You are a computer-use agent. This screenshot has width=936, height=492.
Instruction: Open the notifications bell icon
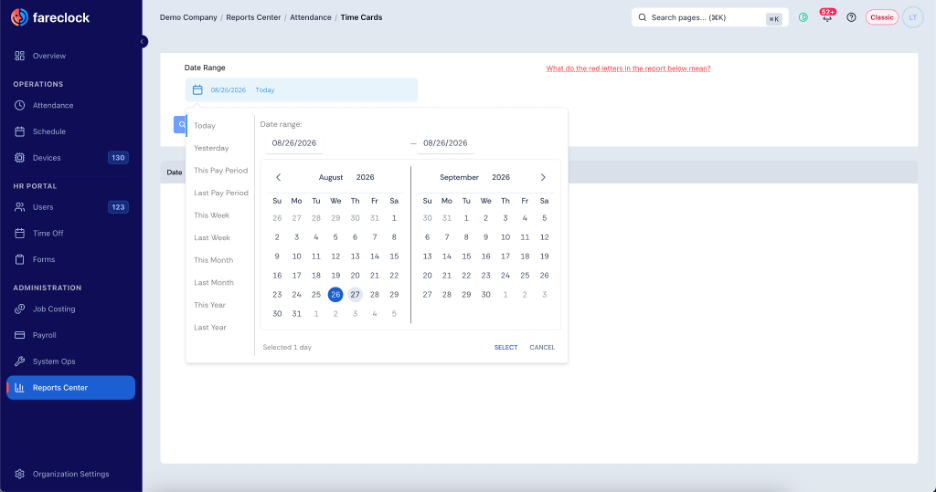[827, 17]
